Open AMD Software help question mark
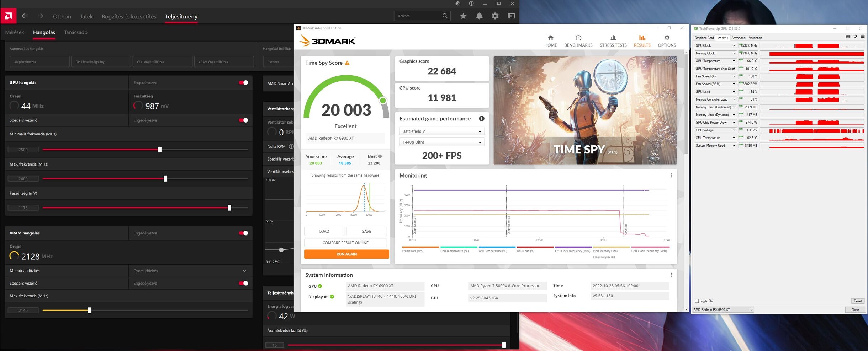868x351 pixels. coord(471,4)
